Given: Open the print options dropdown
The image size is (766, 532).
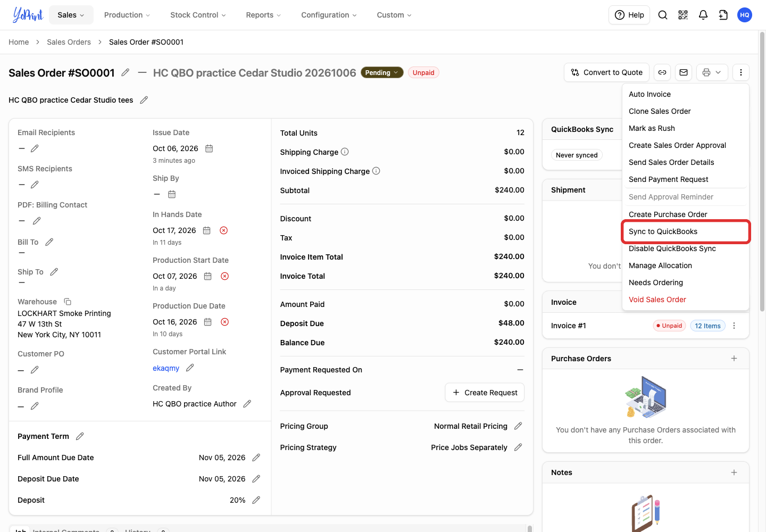Looking at the screenshot, I should coord(712,72).
